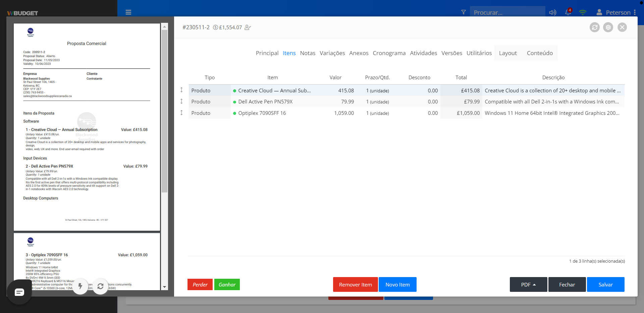This screenshot has height=313, width=644.
Task: Open the Peterson user profile
Action: click(x=613, y=12)
